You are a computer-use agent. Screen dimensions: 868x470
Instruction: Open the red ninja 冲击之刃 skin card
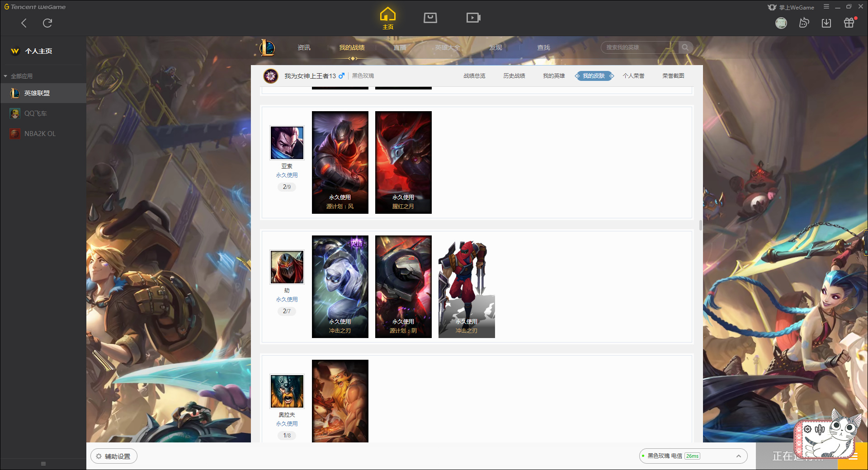pos(467,287)
